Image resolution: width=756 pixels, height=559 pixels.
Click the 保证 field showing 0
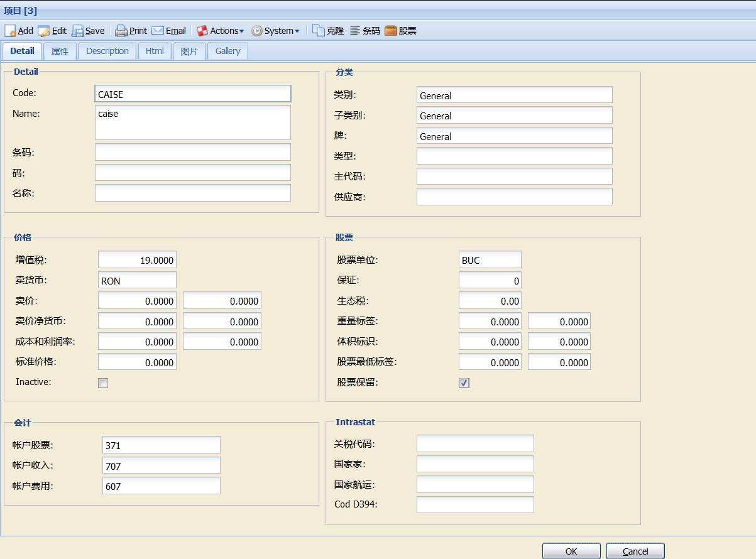pyautogui.click(x=490, y=280)
